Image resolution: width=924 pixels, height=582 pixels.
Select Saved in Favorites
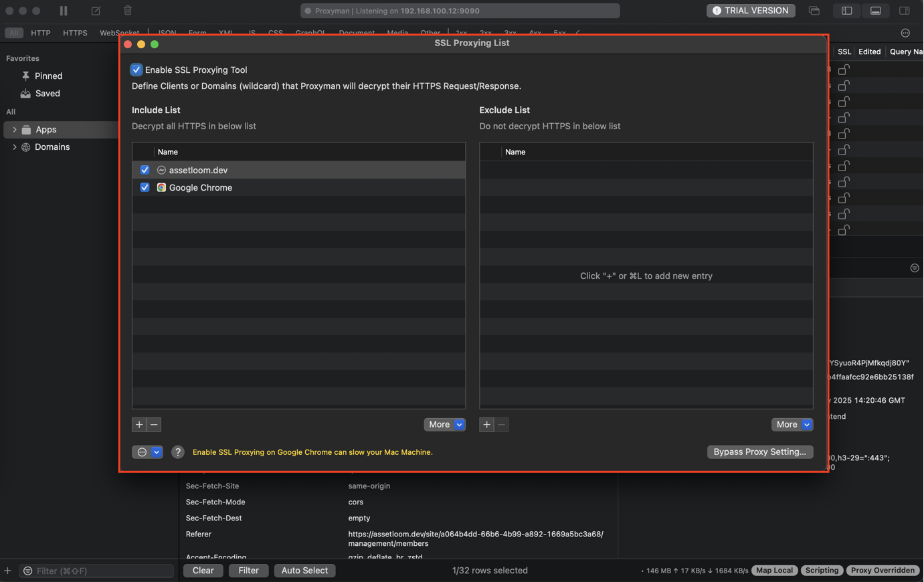click(x=48, y=94)
